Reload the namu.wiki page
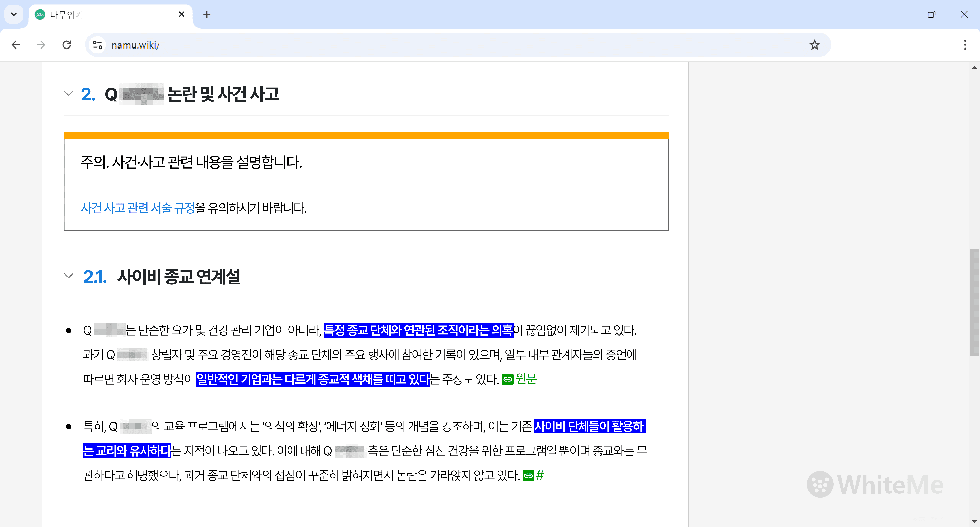This screenshot has height=527, width=980. tap(67, 45)
